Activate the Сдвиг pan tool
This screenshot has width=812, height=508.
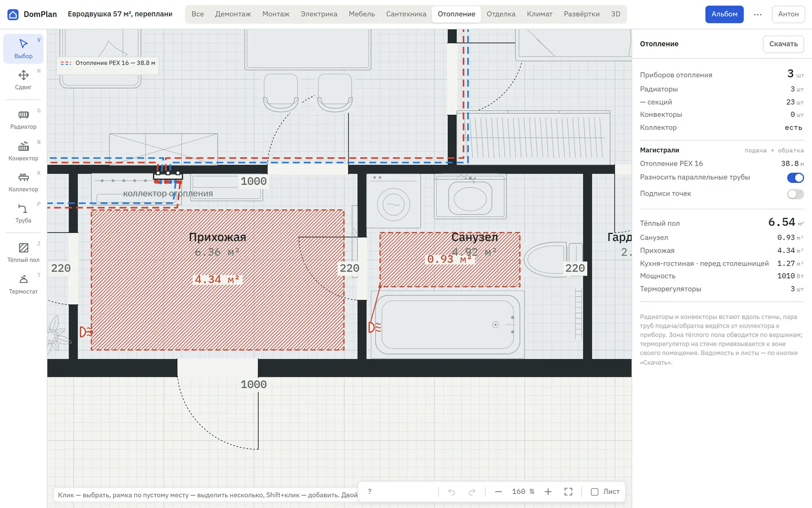point(23,80)
